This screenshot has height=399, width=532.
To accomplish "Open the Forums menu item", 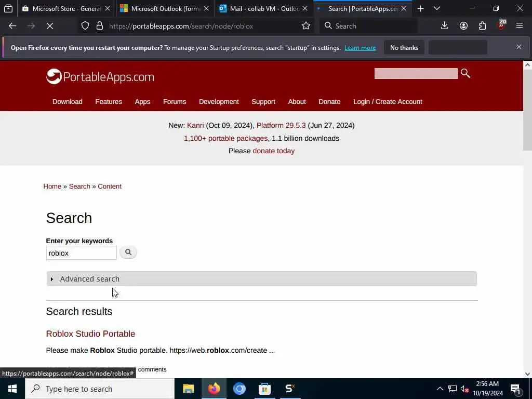I will pyautogui.click(x=175, y=102).
